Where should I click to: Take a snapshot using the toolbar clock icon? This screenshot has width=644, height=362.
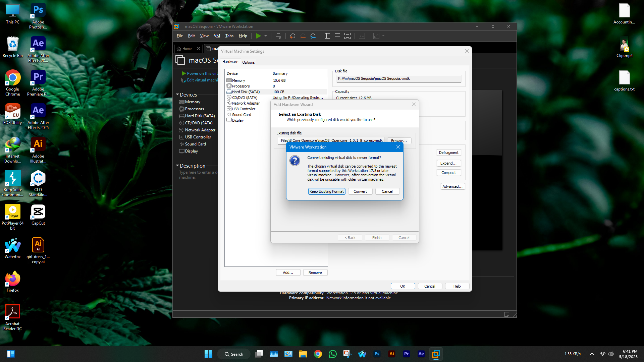[292, 36]
